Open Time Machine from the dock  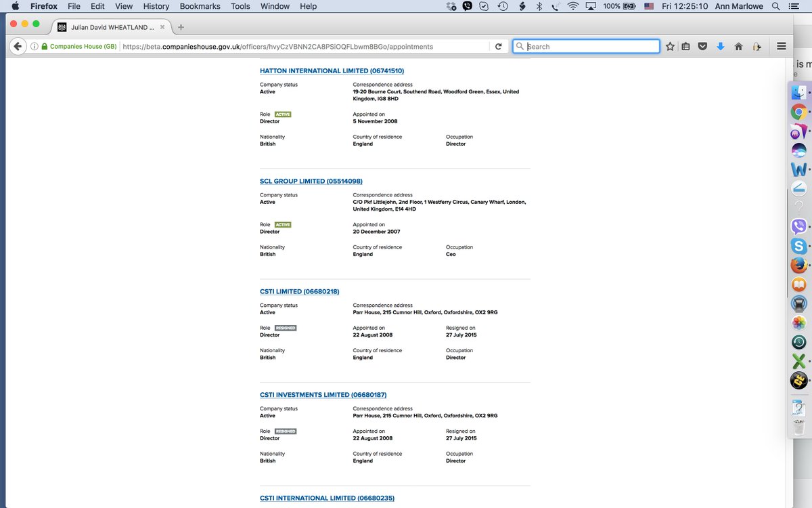tap(798, 343)
